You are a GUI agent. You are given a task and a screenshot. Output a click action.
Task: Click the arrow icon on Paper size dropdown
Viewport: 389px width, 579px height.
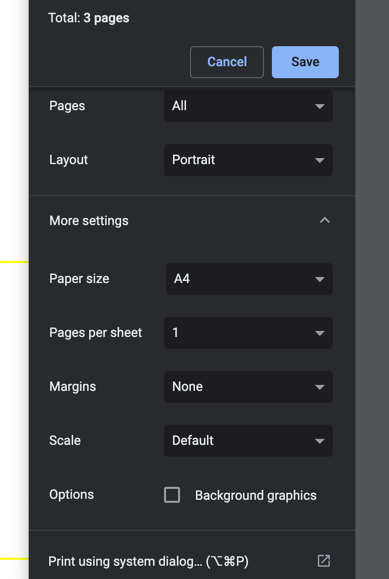(320, 279)
